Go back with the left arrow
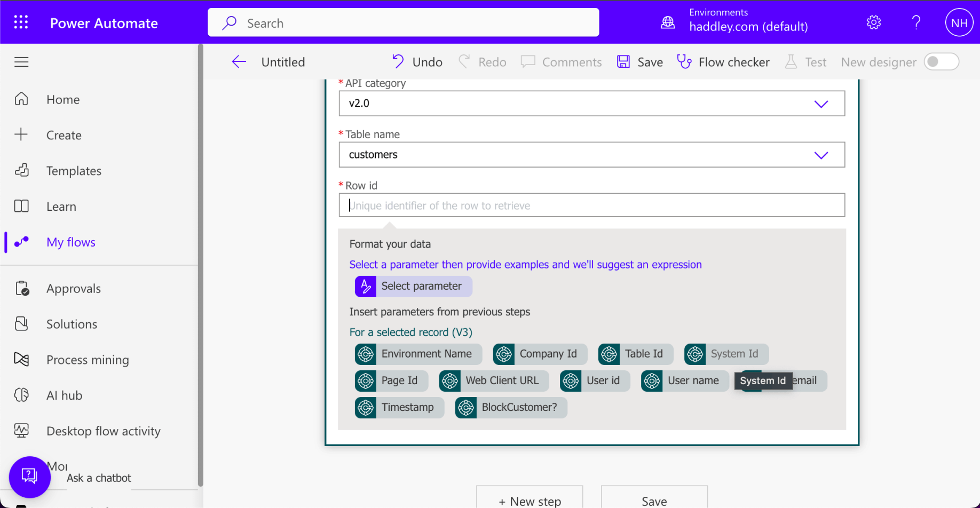Viewport: 980px width, 508px height. click(x=239, y=62)
